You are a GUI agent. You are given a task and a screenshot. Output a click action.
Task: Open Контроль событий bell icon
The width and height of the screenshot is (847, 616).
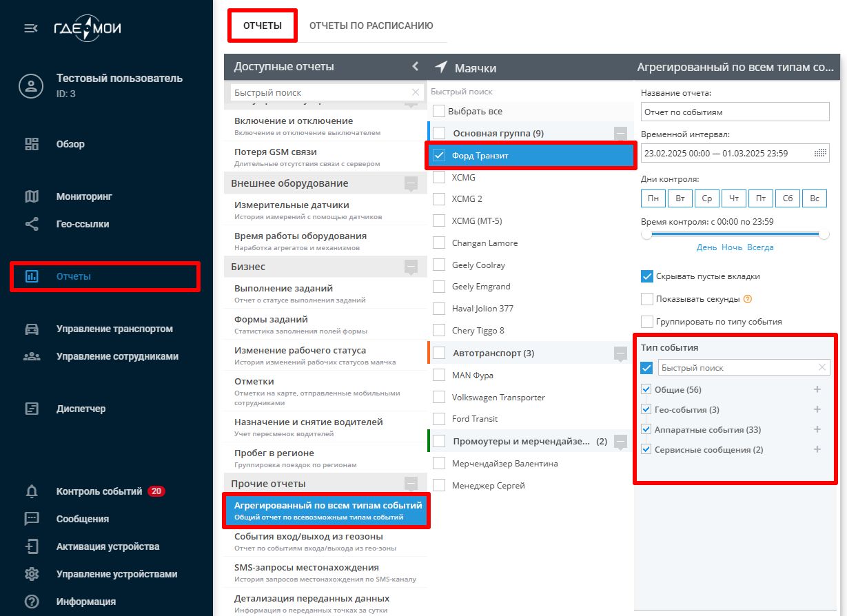tap(32, 491)
